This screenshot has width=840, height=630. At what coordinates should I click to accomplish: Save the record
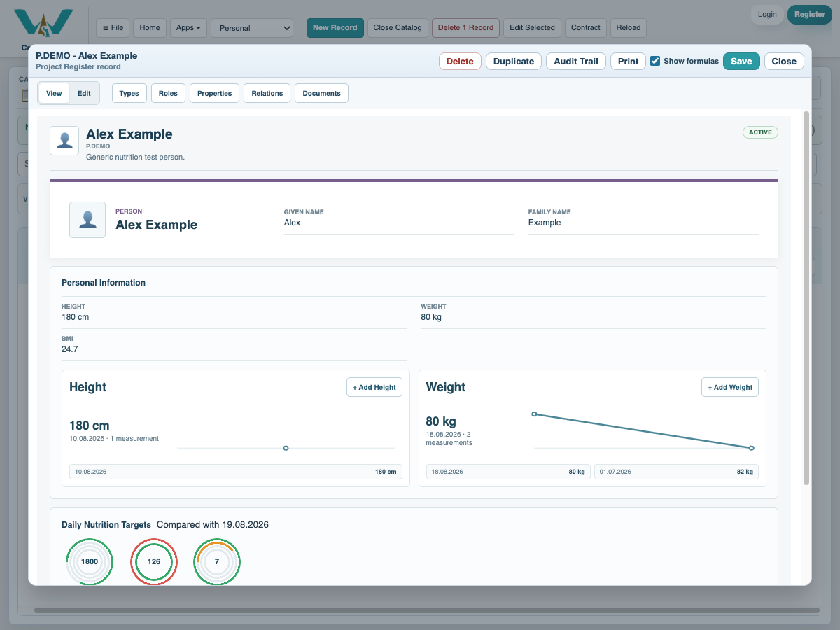point(741,61)
